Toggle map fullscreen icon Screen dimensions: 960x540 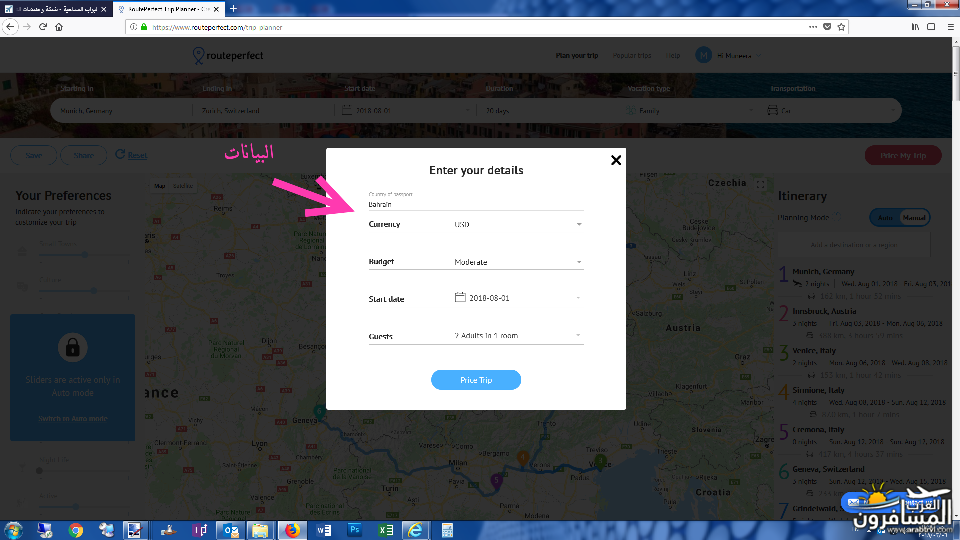click(760, 184)
